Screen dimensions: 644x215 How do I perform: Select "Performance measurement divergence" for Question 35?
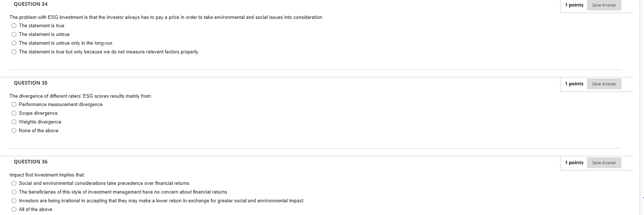14,104
